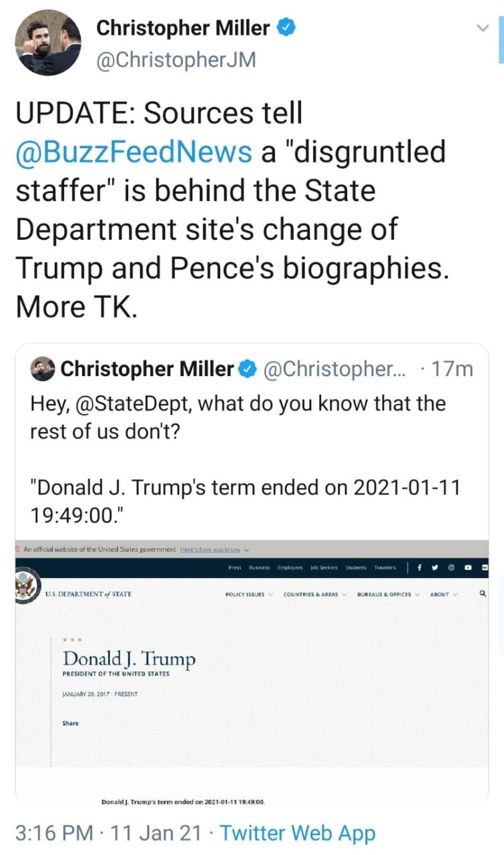Open the @ChristopherJM handle
Viewport: 504px width, 855px height.
(176, 60)
